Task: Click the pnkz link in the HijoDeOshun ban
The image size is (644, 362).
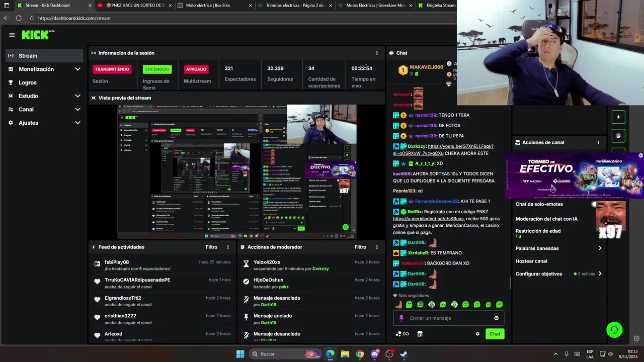Action: (x=284, y=287)
